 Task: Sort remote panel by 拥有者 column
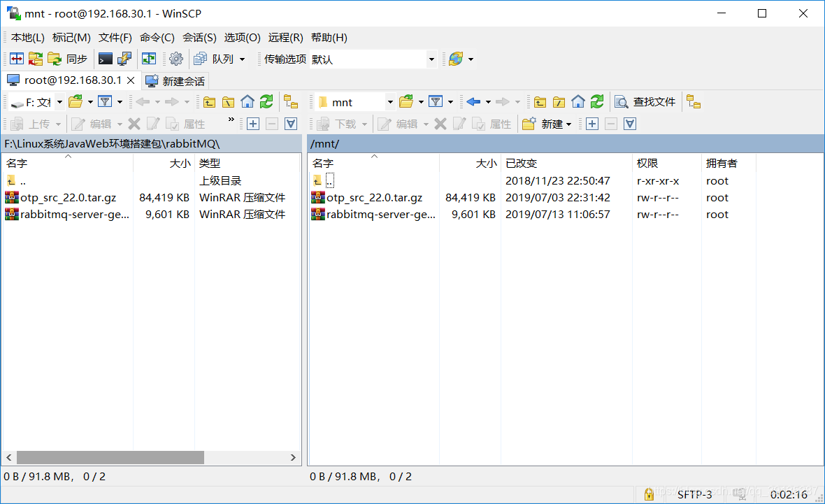[729, 163]
